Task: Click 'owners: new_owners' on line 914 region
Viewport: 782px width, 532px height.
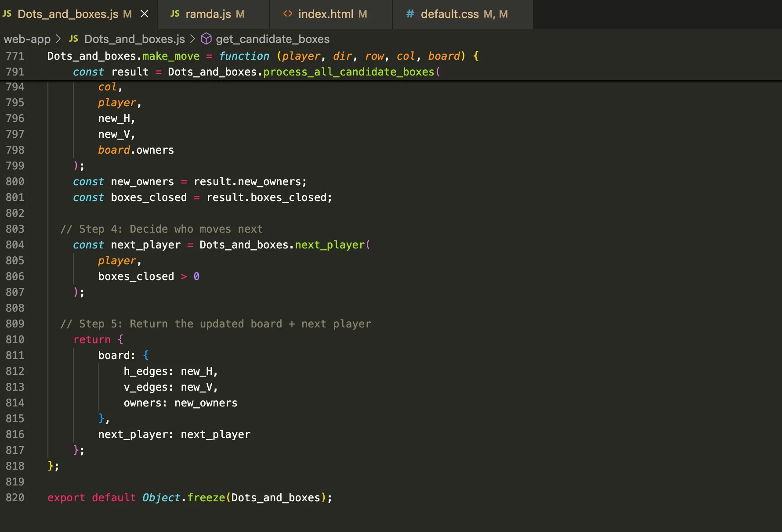Action: click(180, 403)
